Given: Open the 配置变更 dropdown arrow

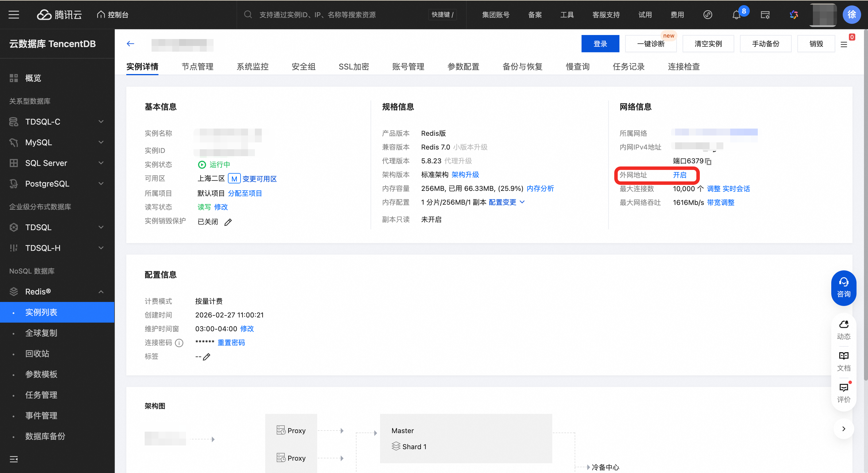Looking at the screenshot, I should [522, 202].
